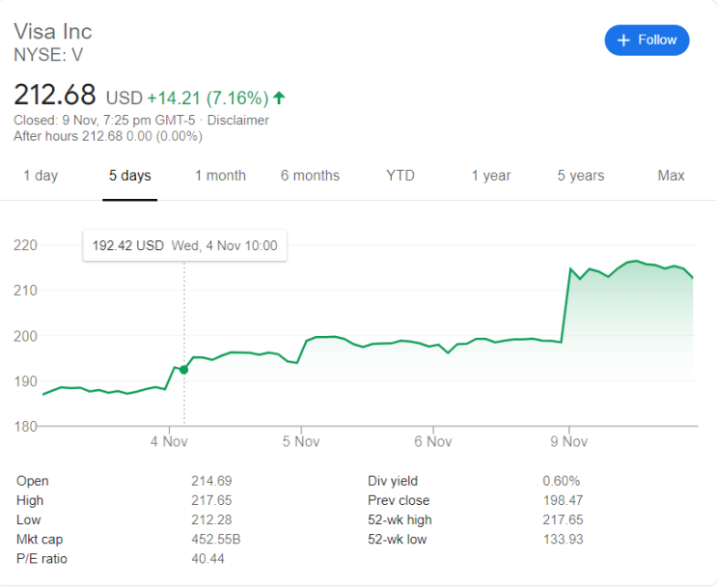This screenshot has height=588, width=717.
Task: Select the 5 days tab
Action: (x=130, y=176)
